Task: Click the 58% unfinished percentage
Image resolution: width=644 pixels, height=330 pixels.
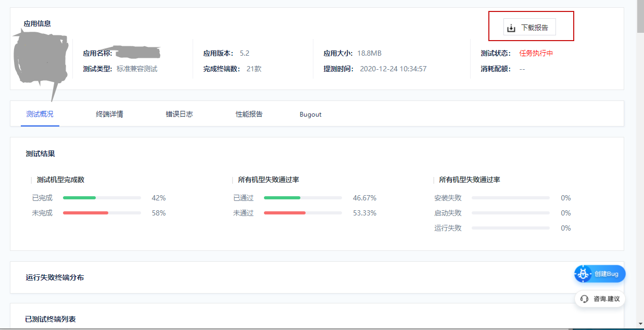Action: click(x=159, y=213)
